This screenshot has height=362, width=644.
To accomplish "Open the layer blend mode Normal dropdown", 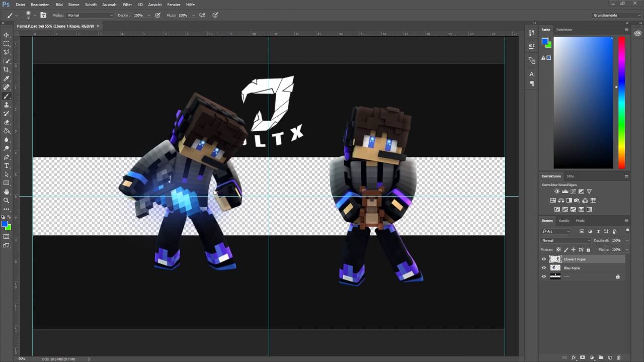I will [566, 240].
